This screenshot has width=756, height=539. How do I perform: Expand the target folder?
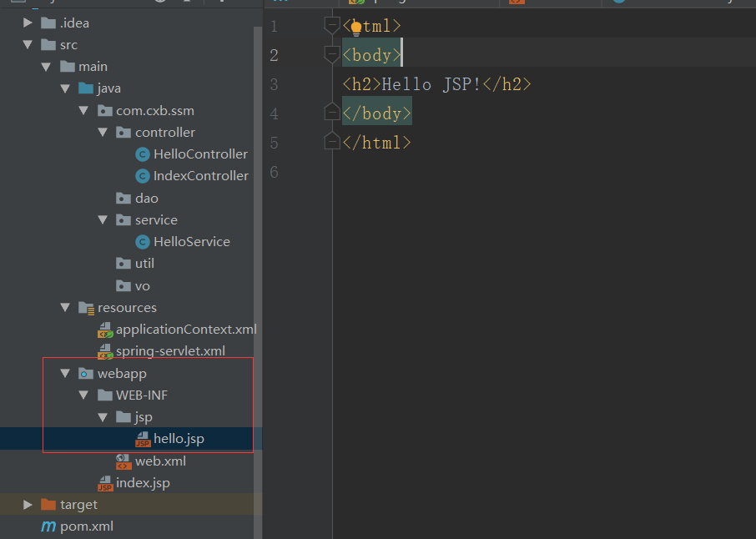tap(28, 504)
